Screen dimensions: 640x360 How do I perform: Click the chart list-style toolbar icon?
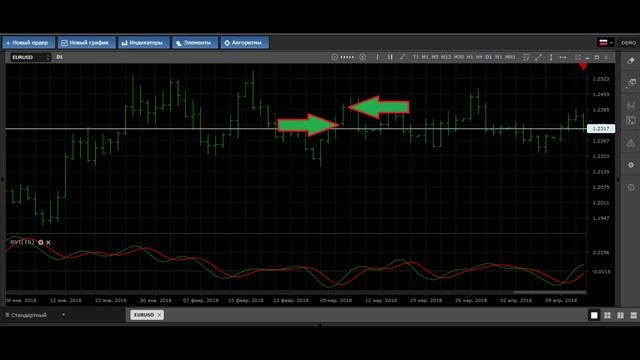click(x=526, y=57)
